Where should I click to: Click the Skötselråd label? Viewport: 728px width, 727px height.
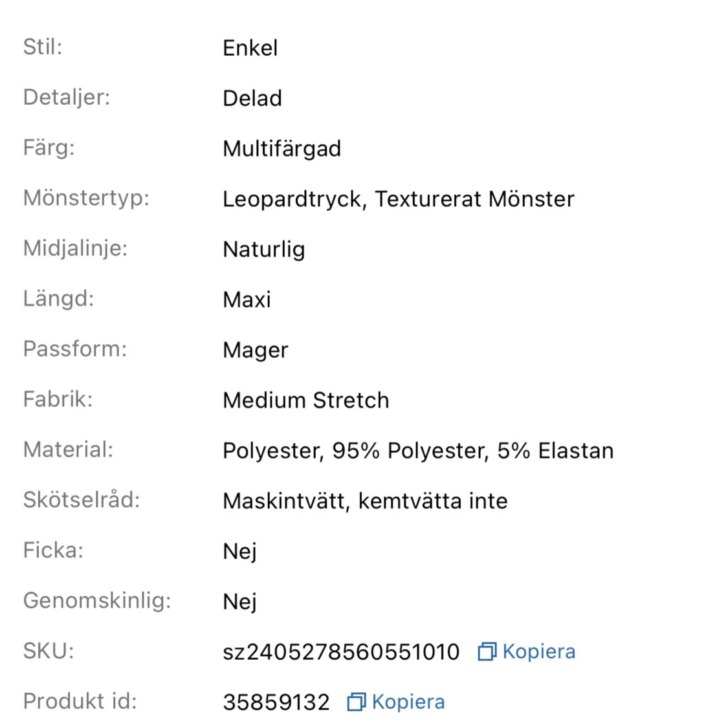click(x=82, y=500)
